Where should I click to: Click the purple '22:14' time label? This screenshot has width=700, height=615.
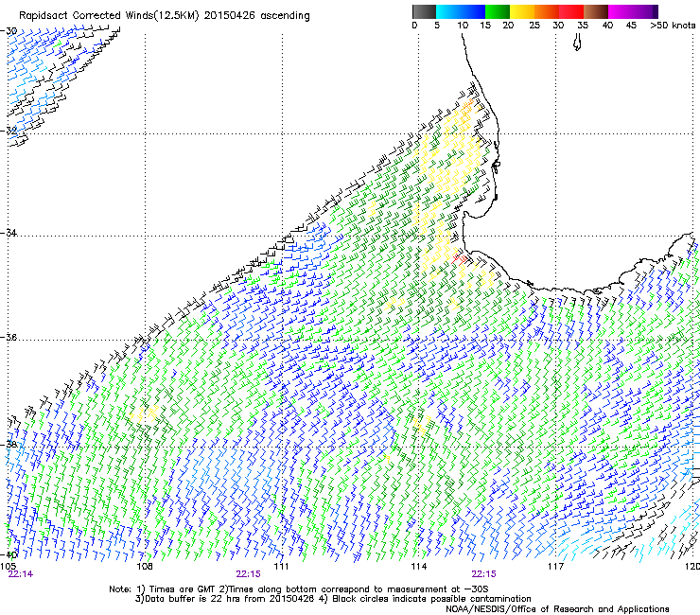(x=21, y=574)
